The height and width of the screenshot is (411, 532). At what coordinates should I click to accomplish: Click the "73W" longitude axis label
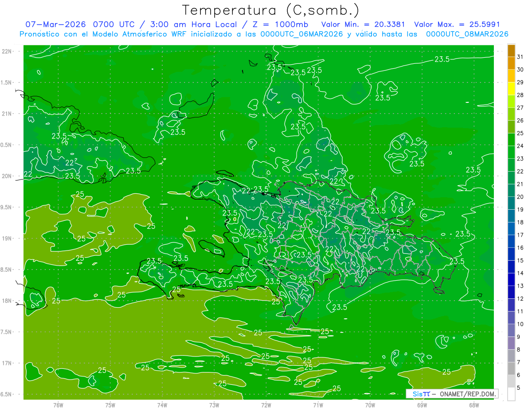pyautogui.click(x=214, y=405)
